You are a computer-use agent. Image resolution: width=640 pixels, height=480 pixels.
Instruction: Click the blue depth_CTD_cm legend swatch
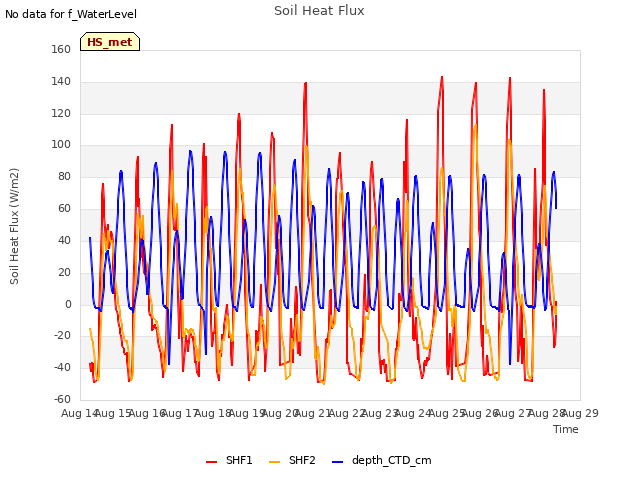[x=338, y=462]
